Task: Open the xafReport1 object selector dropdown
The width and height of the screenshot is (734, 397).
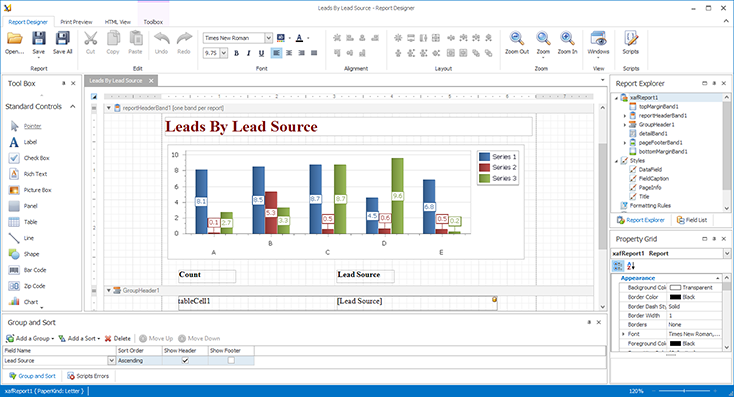Action: (x=727, y=253)
